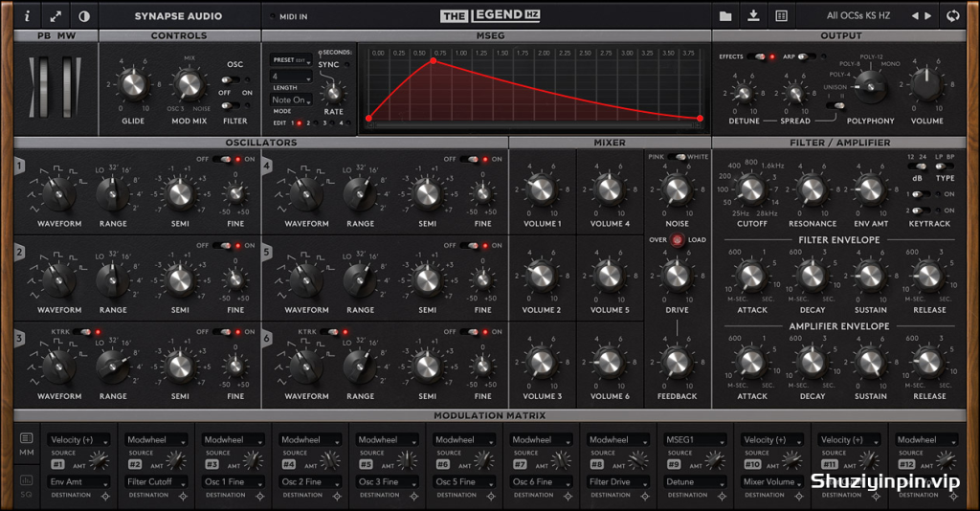Open the Note On mode dropdown

[x=291, y=100]
